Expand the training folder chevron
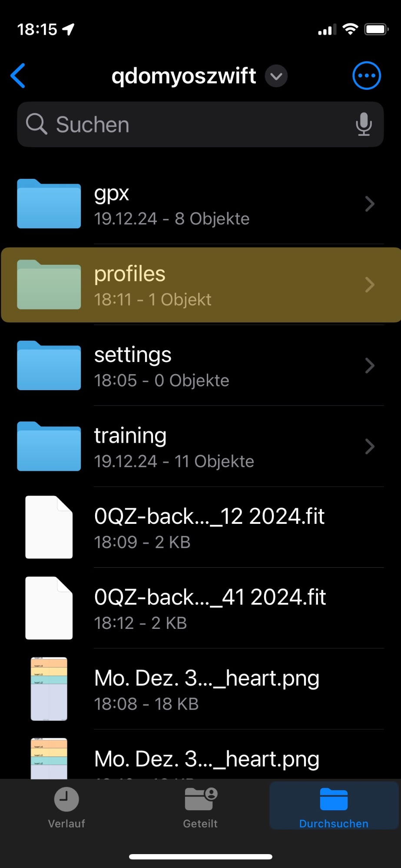Viewport: 401px width, 868px height. click(370, 446)
